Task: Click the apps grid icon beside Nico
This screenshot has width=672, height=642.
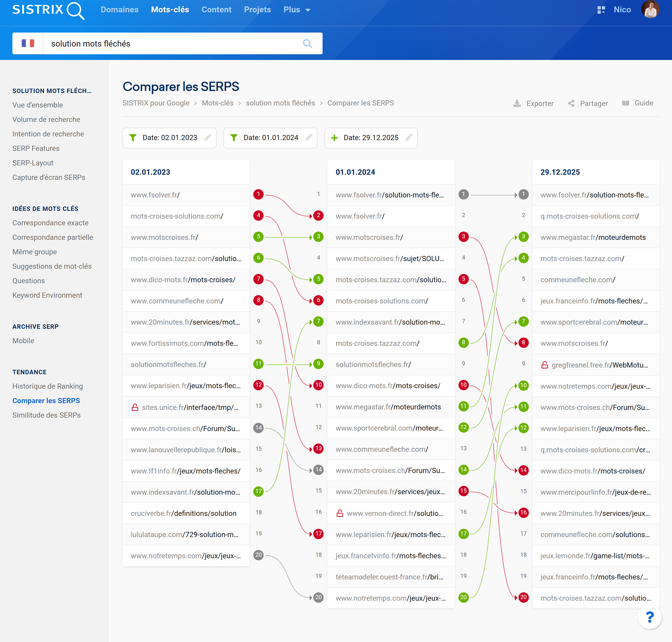Action: (x=601, y=10)
